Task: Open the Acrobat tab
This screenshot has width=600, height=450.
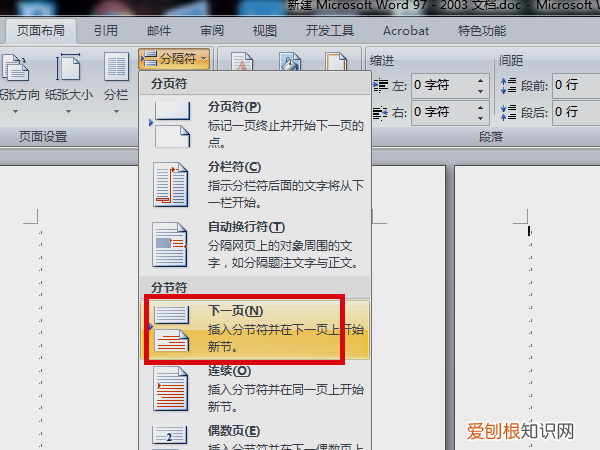Action: (406, 31)
